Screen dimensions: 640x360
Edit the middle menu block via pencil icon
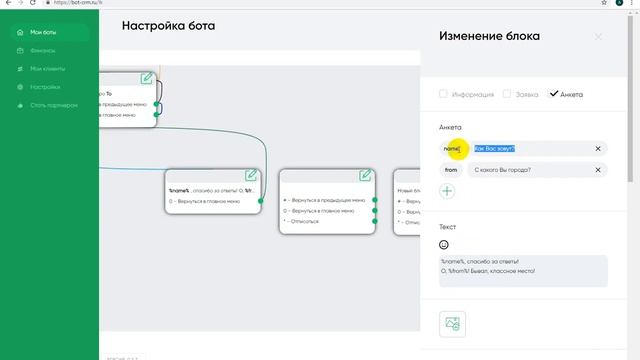[x=365, y=175]
